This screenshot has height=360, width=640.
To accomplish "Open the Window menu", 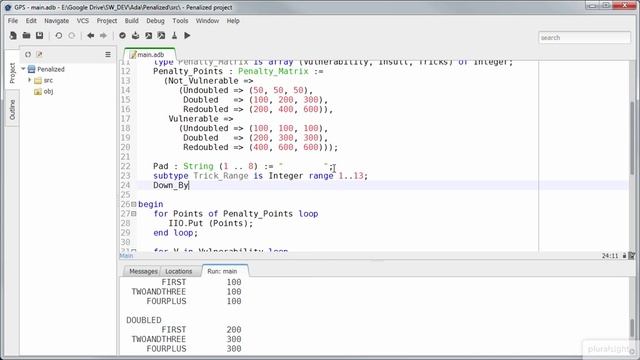I will click(207, 21).
